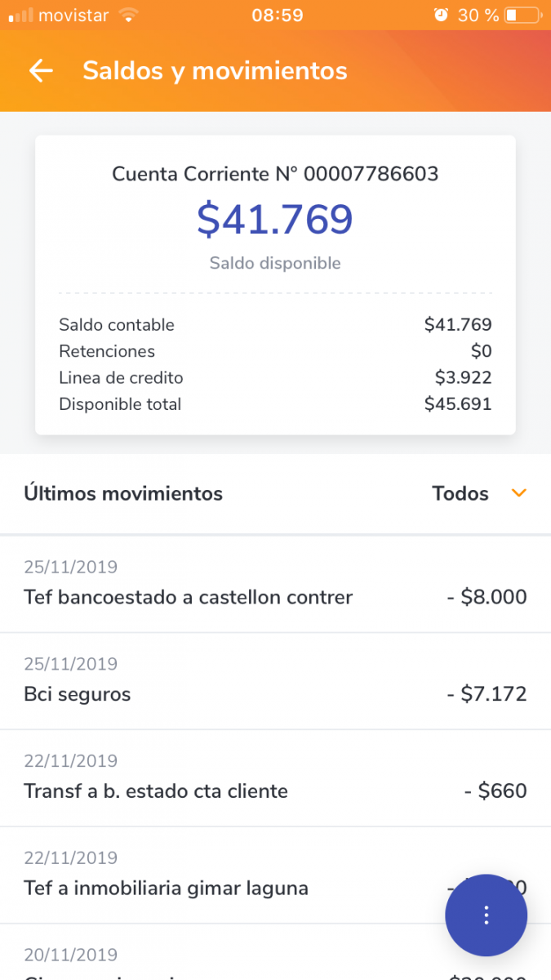Open the Todos movements filter
551x980 pixels.
[461, 493]
